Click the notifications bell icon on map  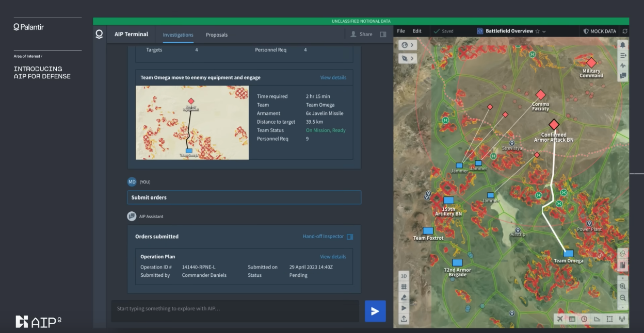tap(623, 45)
